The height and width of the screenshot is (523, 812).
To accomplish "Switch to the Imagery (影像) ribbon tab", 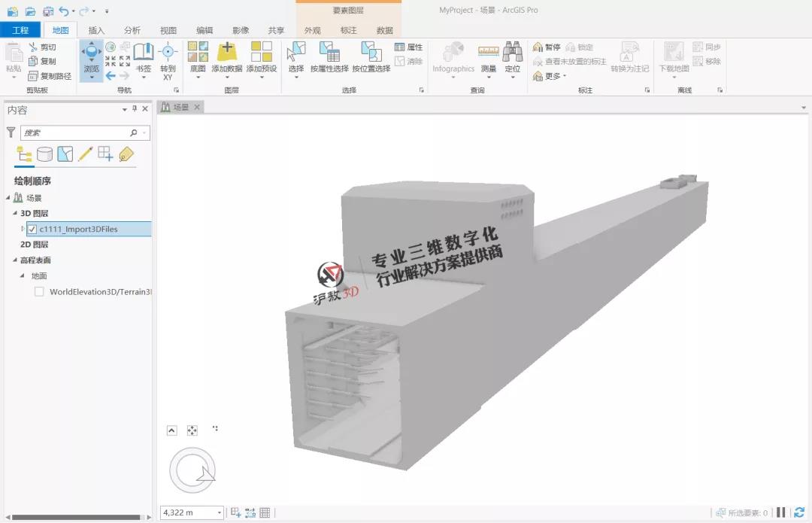I will (241, 30).
